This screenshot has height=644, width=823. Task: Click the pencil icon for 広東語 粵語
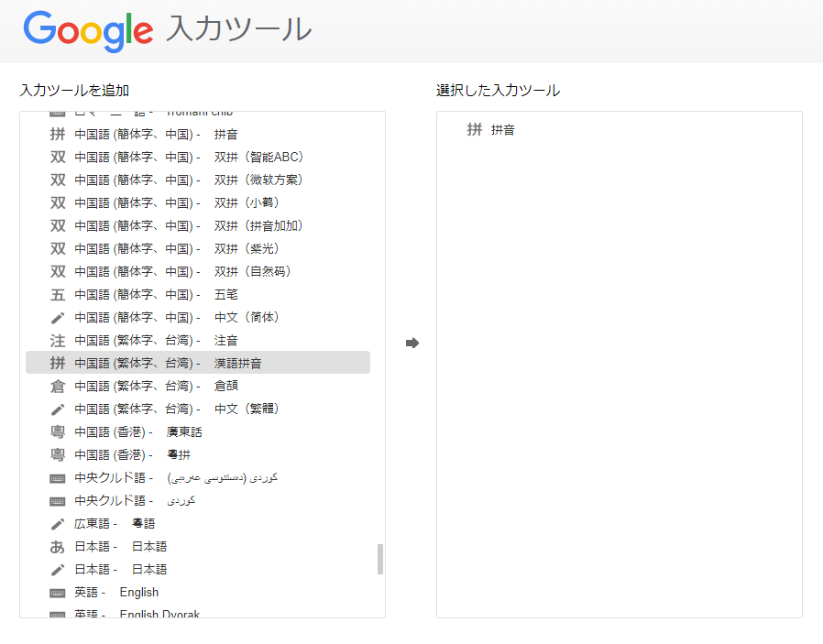pyautogui.click(x=58, y=524)
